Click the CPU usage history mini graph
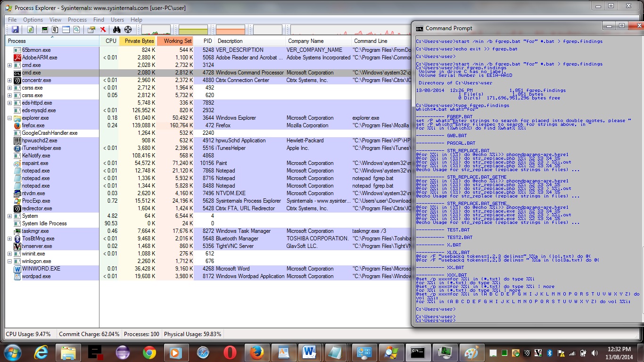This screenshot has height=362, width=644. click(156, 30)
